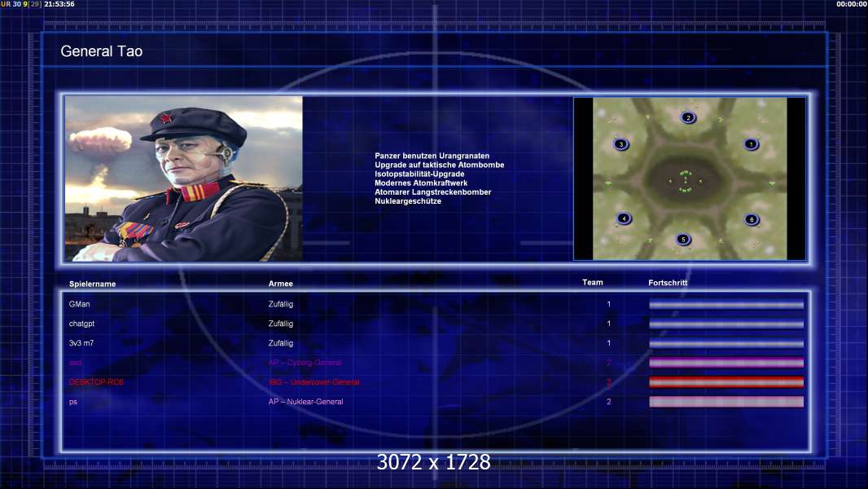Select start position 5 on the map
Viewport: 868px width, 489px height.
[x=683, y=240]
